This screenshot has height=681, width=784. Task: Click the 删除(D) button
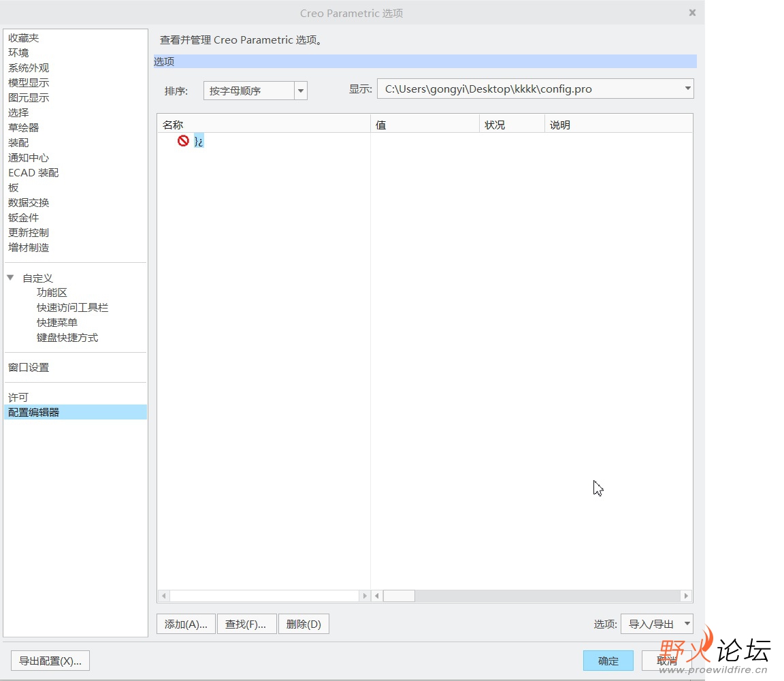click(x=304, y=624)
